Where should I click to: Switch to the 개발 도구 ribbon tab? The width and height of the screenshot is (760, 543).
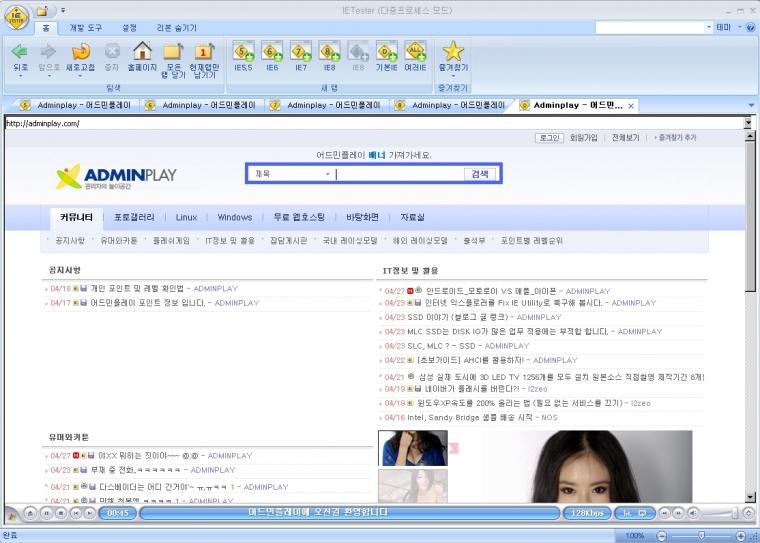click(88, 26)
